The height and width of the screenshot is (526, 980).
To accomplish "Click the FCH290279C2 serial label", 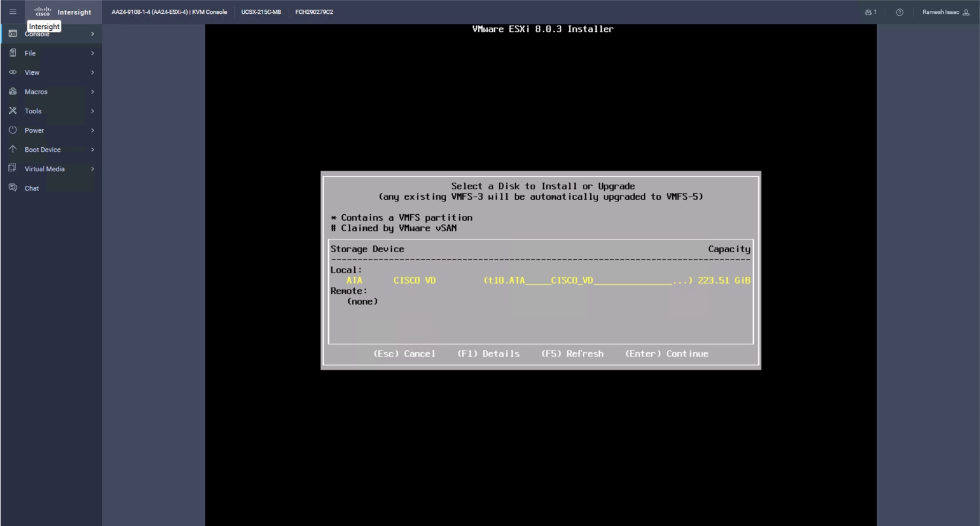I will point(314,12).
